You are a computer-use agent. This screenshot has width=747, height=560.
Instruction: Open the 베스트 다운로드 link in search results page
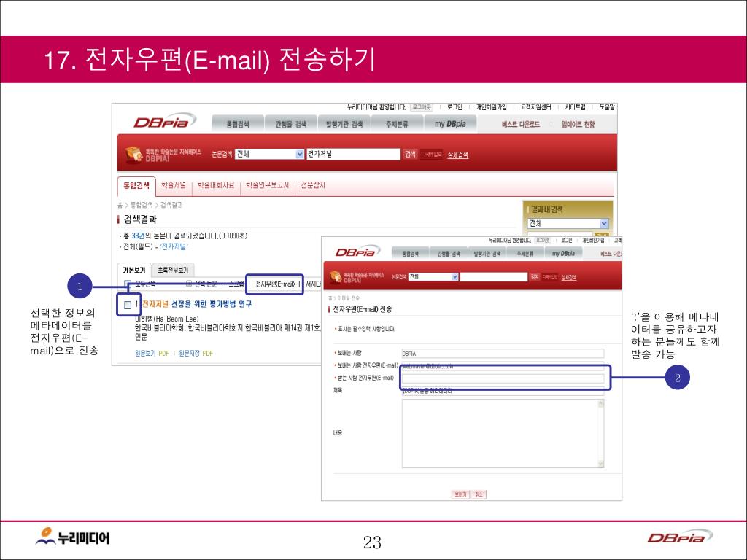point(521,124)
